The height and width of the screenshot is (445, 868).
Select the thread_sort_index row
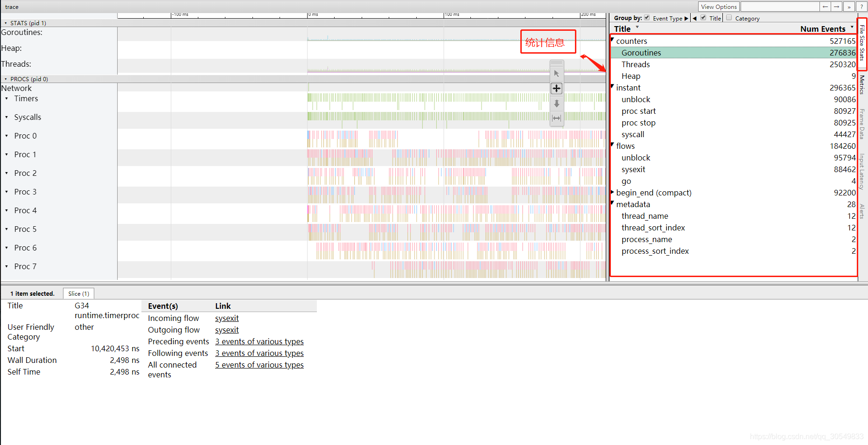click(x=734, y=228)
